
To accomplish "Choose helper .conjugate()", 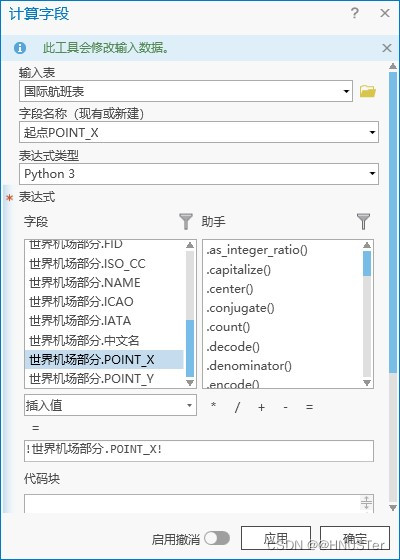I will coord(240,308).
